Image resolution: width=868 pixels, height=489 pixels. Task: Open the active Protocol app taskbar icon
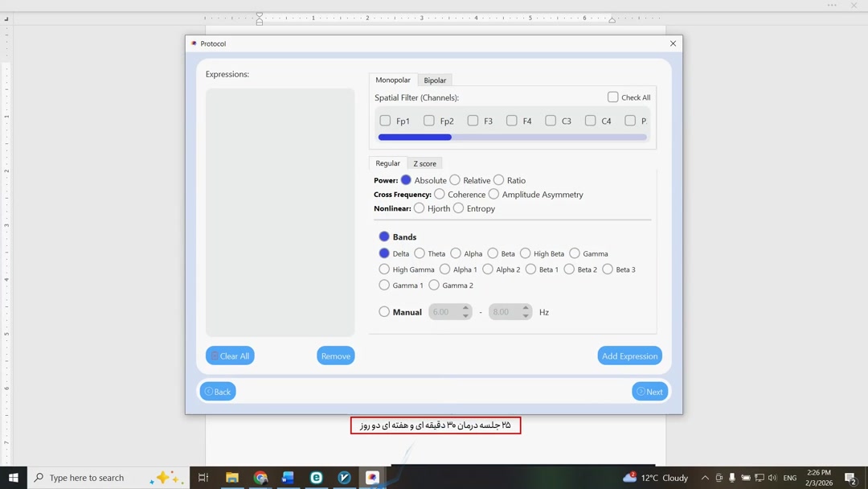point(372,478)
